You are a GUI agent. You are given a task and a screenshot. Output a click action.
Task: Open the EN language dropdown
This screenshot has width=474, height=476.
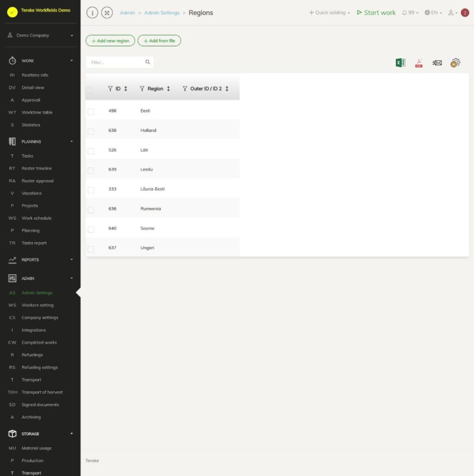(433, 13)
